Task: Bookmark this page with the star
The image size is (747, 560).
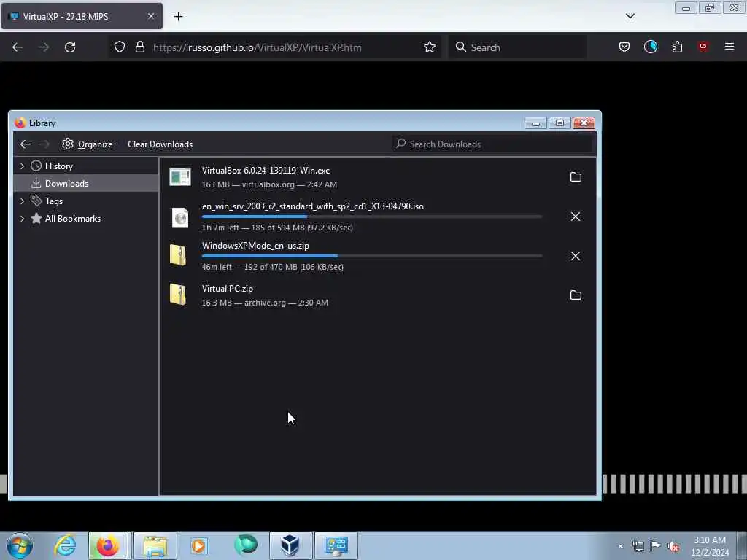Action: [430, 47]
